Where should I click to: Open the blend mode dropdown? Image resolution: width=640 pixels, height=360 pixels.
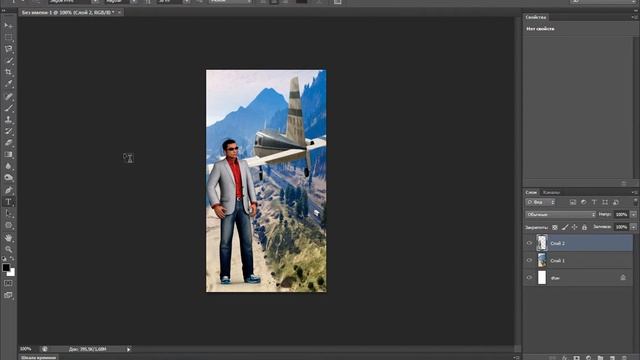pyautogui.click(x=560, y=214)
